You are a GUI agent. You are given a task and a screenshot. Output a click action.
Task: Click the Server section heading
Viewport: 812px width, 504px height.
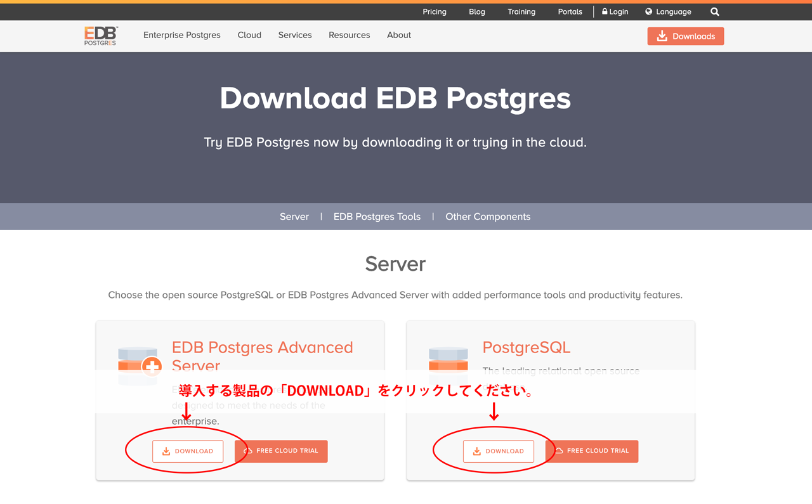[395, 264]
